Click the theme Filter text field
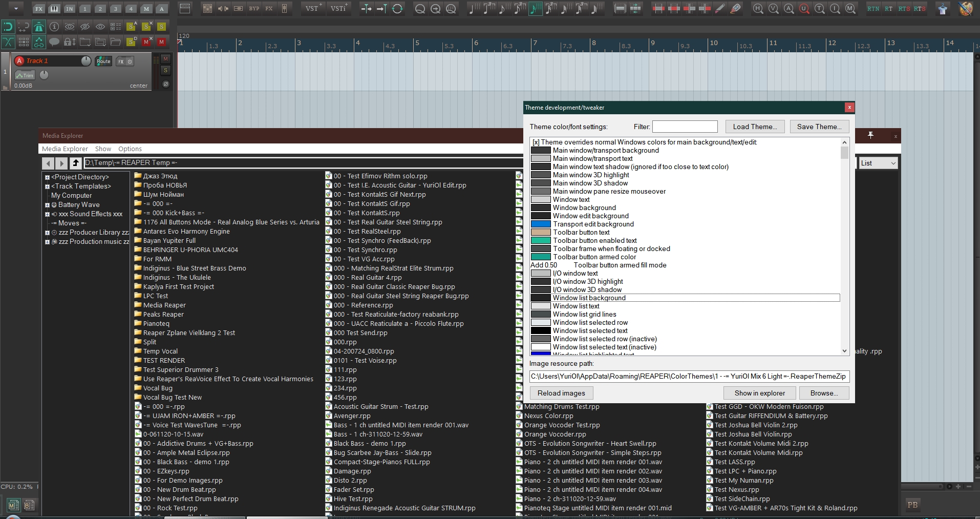The image size is (980, 519). coord(685,127)
